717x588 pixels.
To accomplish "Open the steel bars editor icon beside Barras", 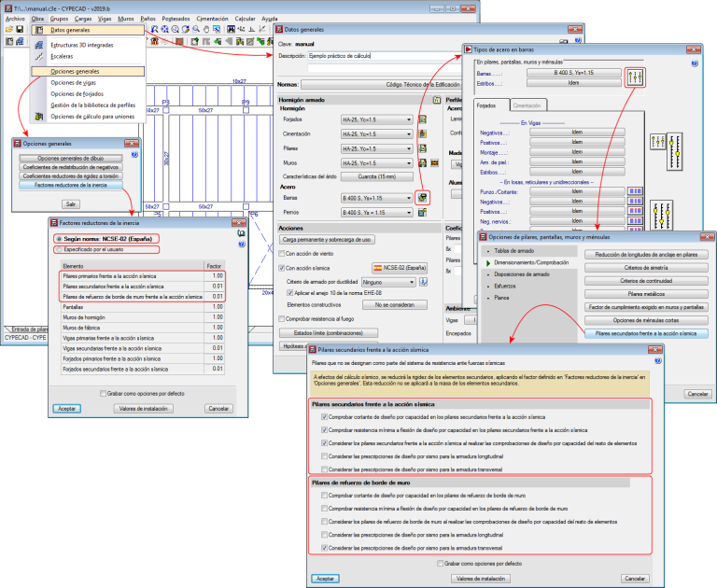I will click(423, 198).
